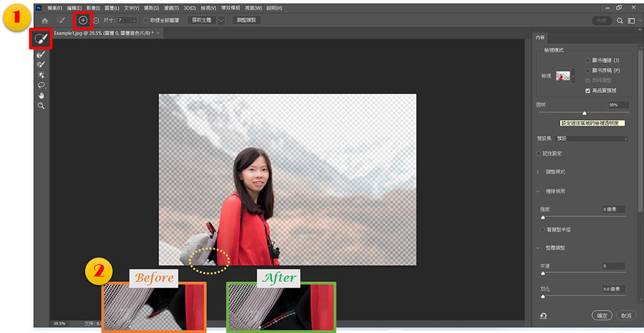The image size is (644, 333).
Task: Select the Refine Edge Brush tool
Action: pos(42,55)
